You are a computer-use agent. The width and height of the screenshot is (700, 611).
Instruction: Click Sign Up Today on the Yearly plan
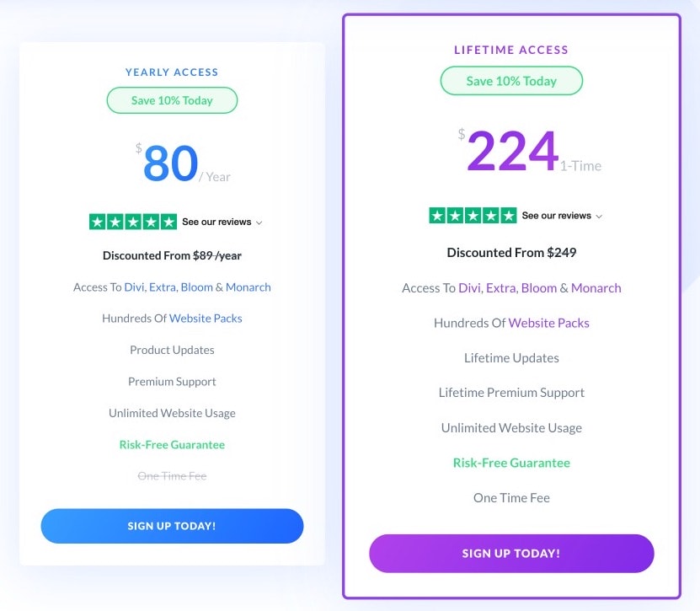(x=172, y=526)
